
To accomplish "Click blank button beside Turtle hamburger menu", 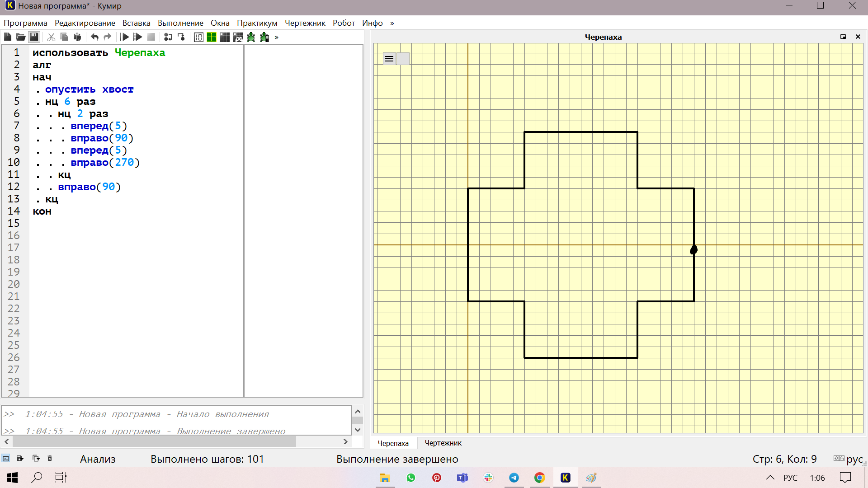I will pyautogui.click(x=403, y=59).
